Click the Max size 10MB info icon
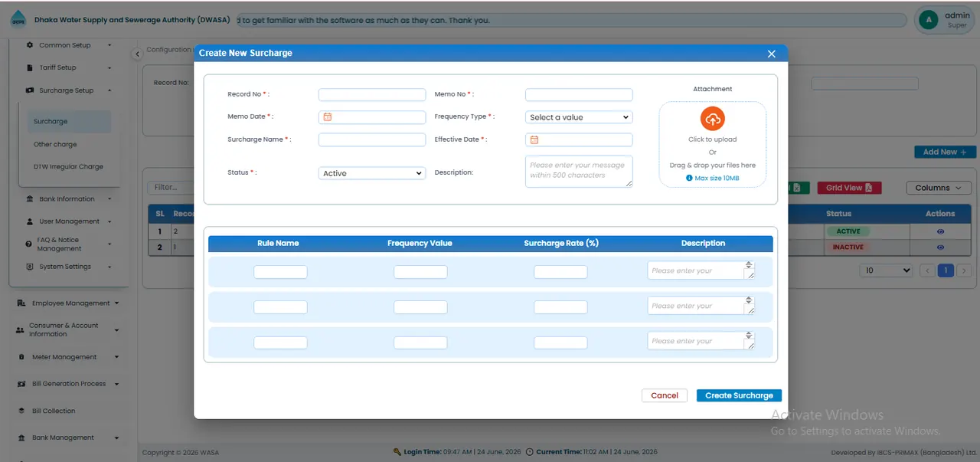This screenshot has height=462, width=980. click(x=689, y=178)
